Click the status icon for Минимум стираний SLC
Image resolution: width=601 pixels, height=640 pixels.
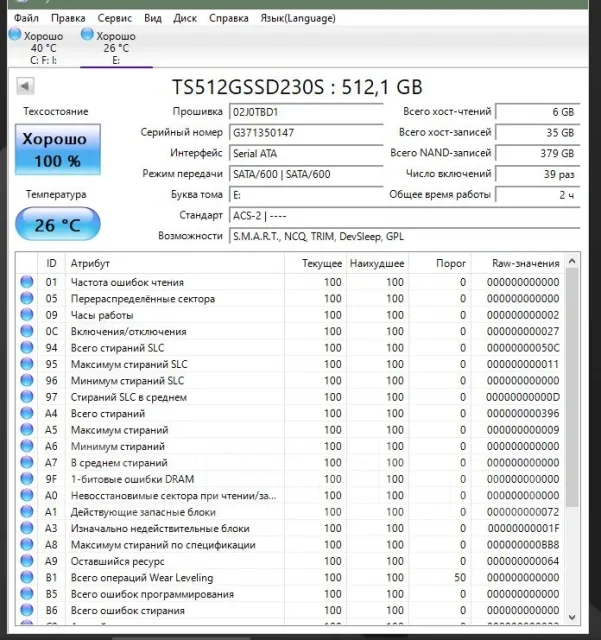pos(27,380)
